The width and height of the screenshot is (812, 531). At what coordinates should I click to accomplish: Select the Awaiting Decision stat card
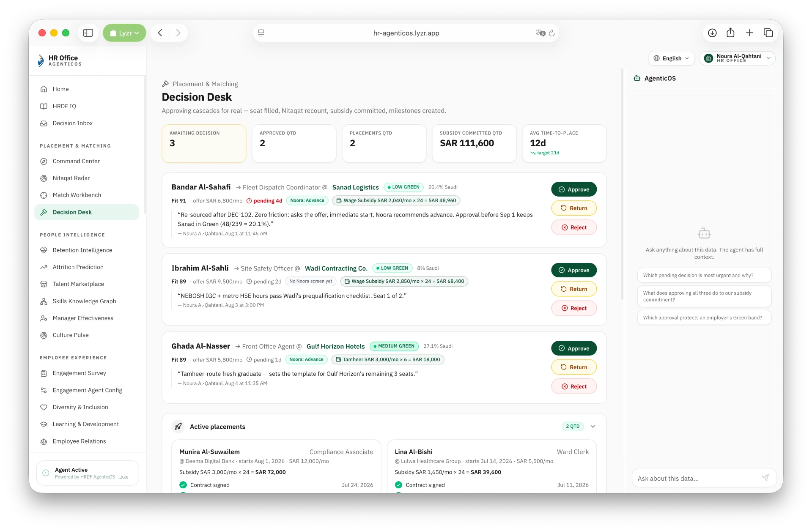coord(204,143)
